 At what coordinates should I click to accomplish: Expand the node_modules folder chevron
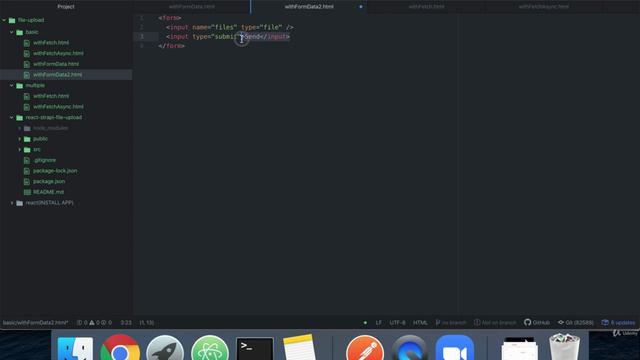click(x=20, y=128)
